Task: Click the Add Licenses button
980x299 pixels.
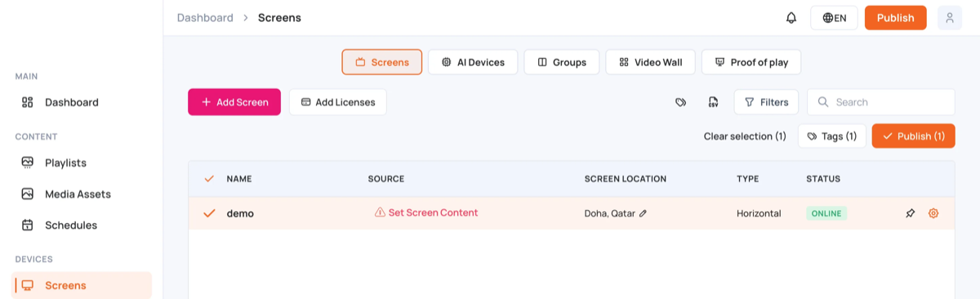Action: [337, 102]
